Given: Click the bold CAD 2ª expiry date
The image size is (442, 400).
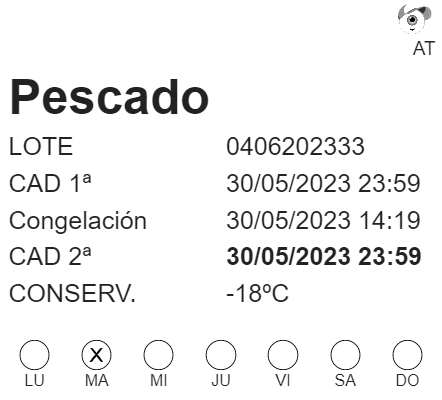Looking at the screenshot, I should (x=324, y=257).
